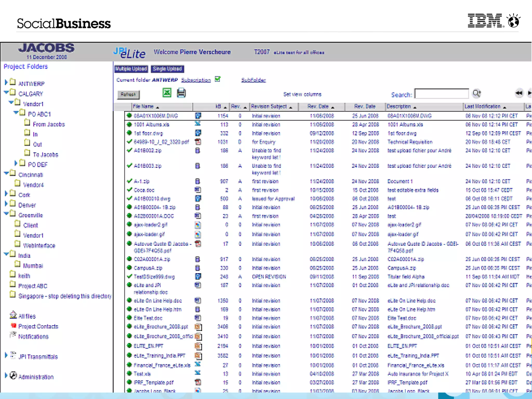The width and height of the screenshot is (532, 399).
Task: Collapse the Cincinnati folder
Action: tap(6, 173)
